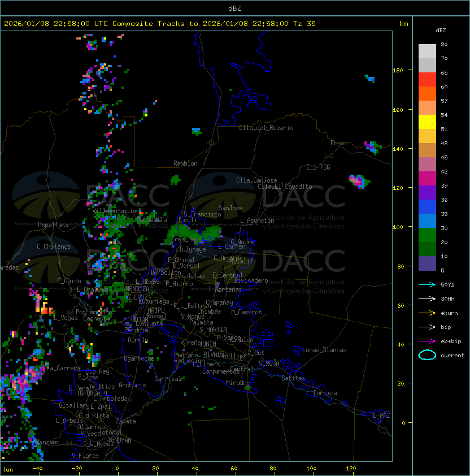This screenshot has height=476, width=470.
Task: Select the dark orange 60 dBZ legend band
Action: [427, 93]
